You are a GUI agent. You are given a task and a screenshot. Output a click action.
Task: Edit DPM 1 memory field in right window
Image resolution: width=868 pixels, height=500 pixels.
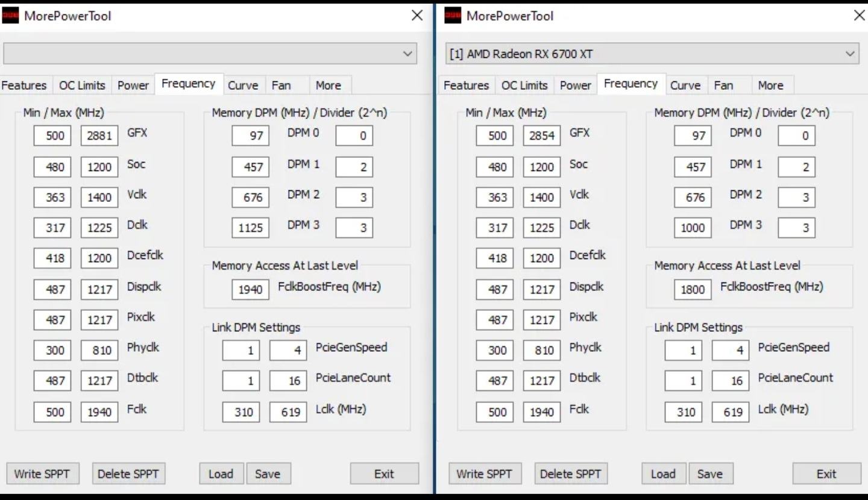point(693,167)
